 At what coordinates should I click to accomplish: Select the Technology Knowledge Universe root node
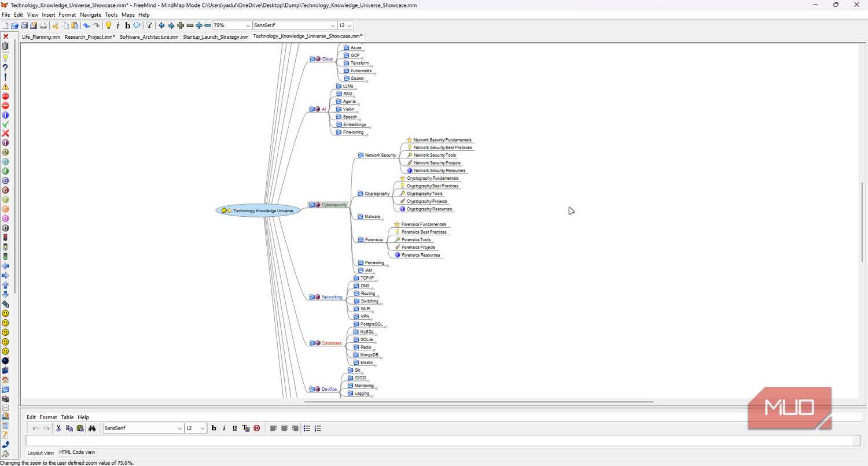258,210
